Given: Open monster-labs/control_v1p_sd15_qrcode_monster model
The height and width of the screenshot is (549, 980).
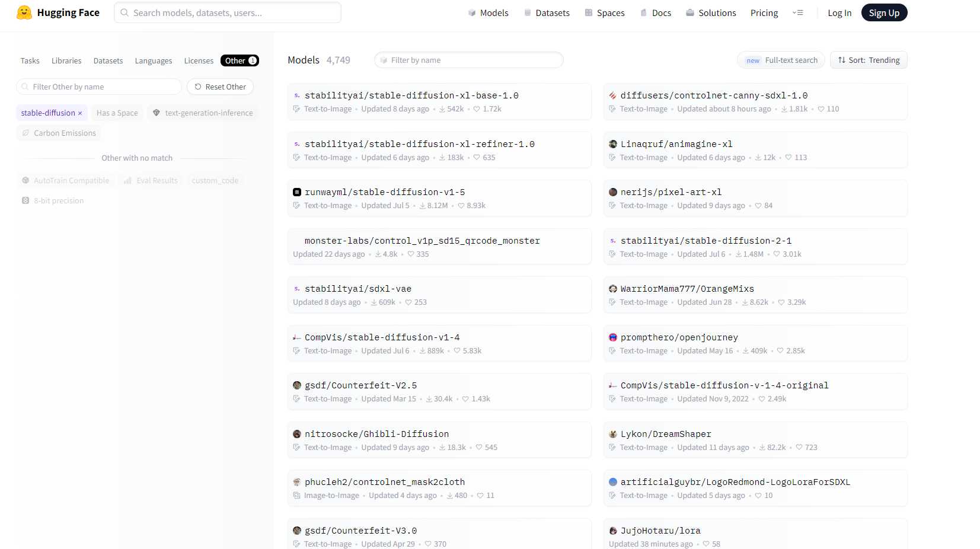Looking at the screenshot, I should point(439,247).
